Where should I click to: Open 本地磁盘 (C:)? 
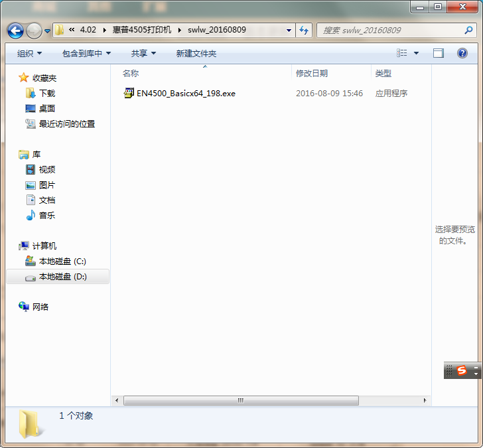click(62, 261)
